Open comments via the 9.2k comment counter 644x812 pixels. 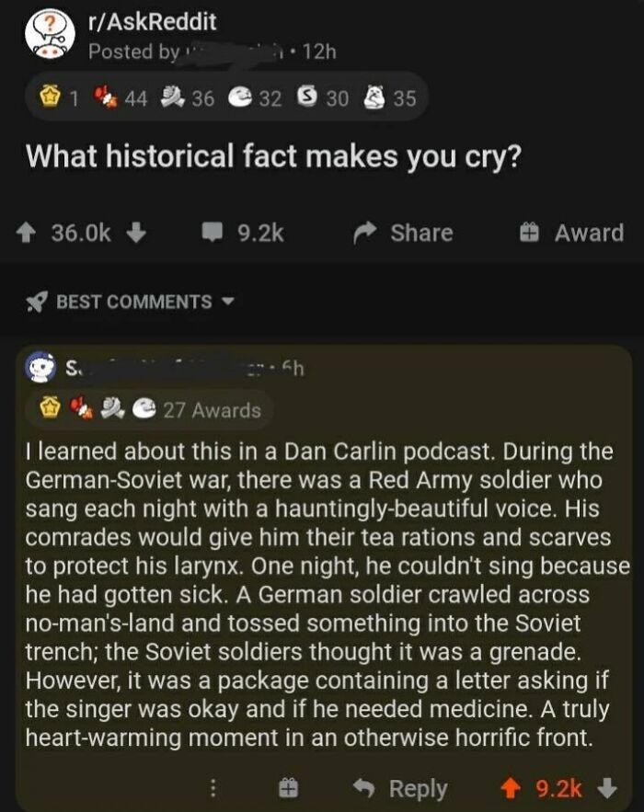tap(238, 234)
